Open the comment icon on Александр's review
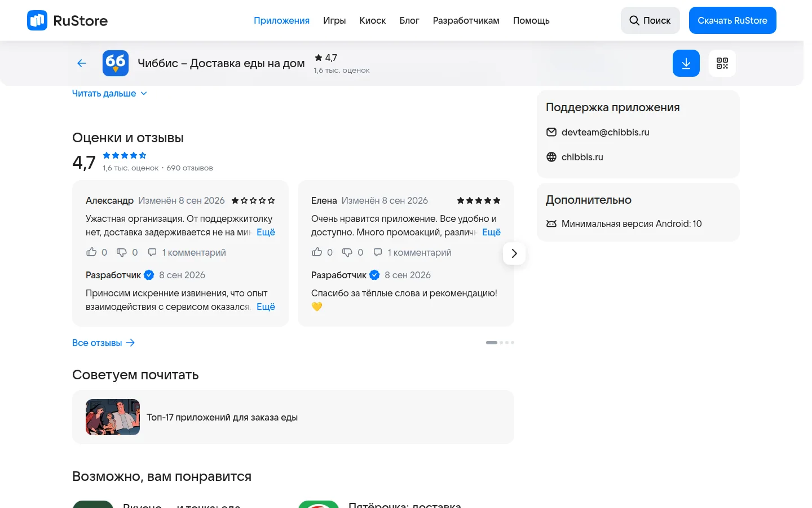812x508 pixels. point(152,252)
